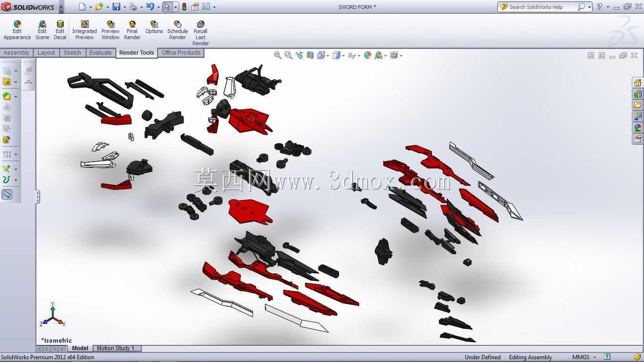
Task: Select the Render Tools tab
Action: point(136,53)
